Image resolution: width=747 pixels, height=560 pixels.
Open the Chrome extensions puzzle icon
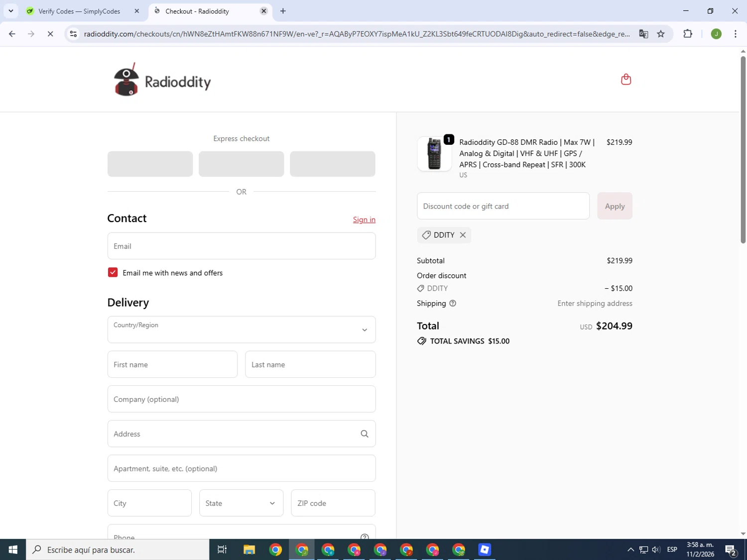(x=688, y=34)
